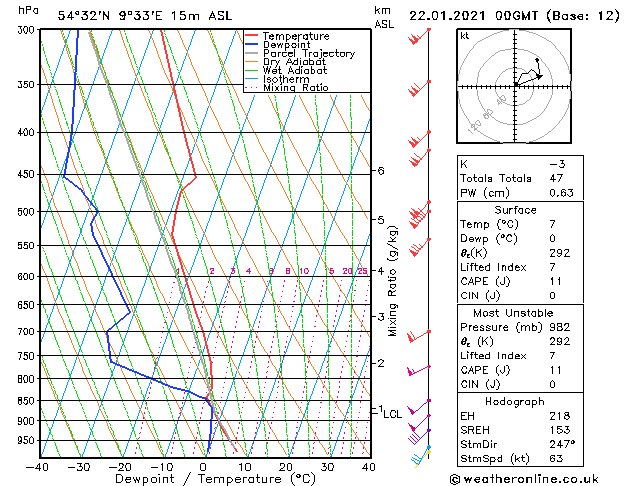Click the SREH value 153
This screenshot has height=486, width=629.
(560, 430)
